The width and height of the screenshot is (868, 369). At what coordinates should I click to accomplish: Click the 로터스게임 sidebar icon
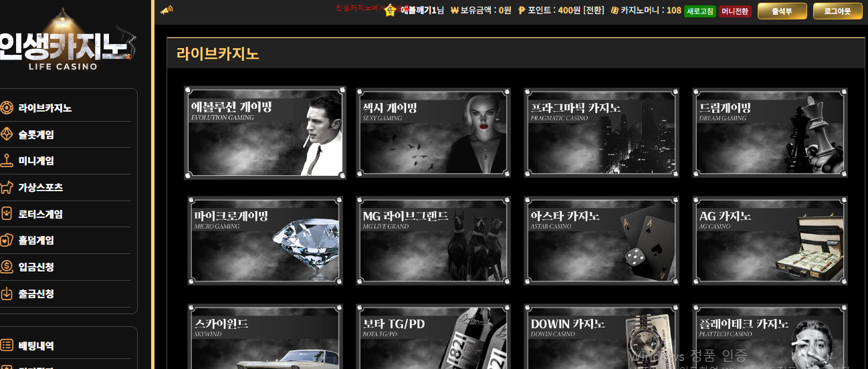tap(7, 215)
